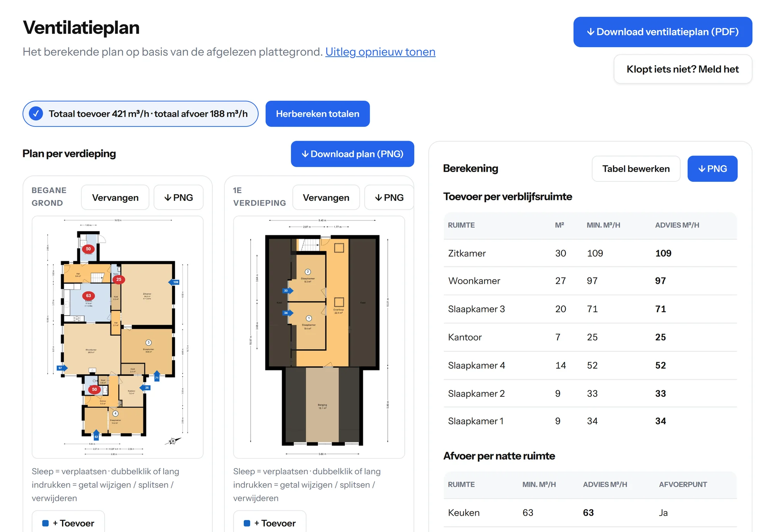Select blue supply marker 71 on Slaapkamer 3
Image resolution: width=775 pixels, height=532 pixels.
click(x=157, y=376)
